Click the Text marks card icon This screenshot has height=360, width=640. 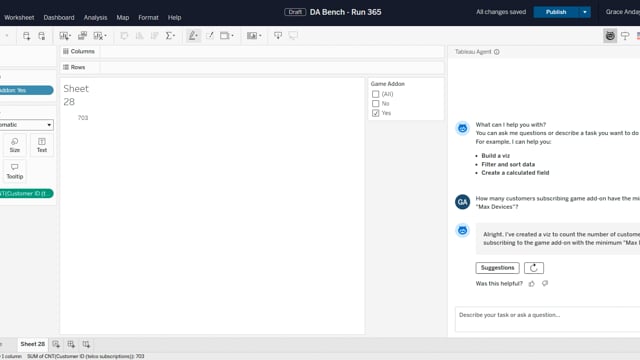(x=42, y=145)
